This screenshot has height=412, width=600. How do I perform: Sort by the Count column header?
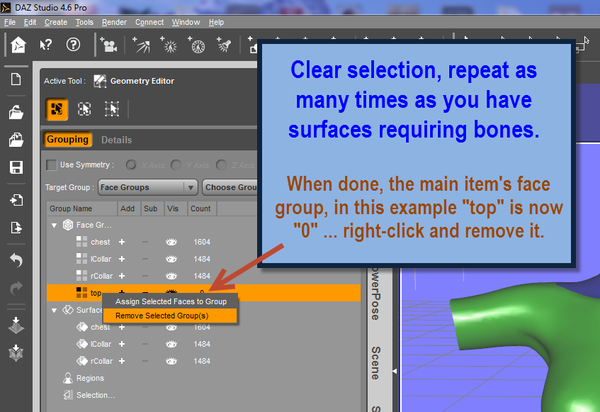[202, 209]
